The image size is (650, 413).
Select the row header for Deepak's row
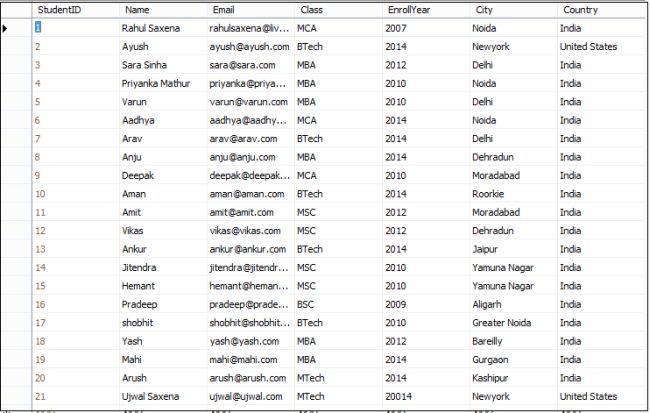(14, 175)
